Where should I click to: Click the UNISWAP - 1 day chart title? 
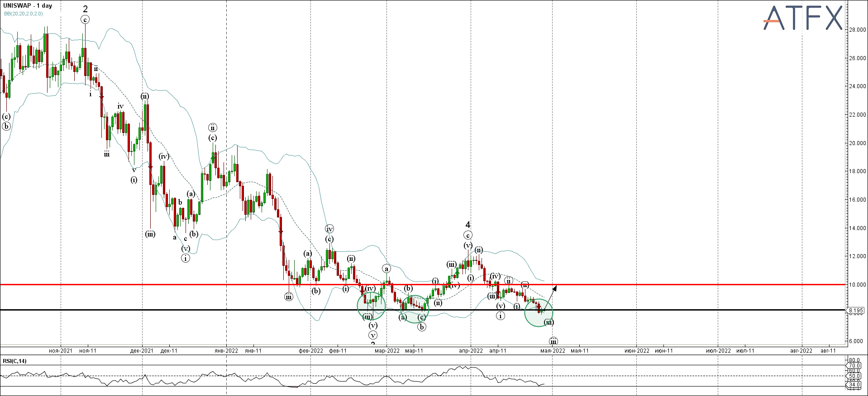pyautogui.click(x=28, y=6)
